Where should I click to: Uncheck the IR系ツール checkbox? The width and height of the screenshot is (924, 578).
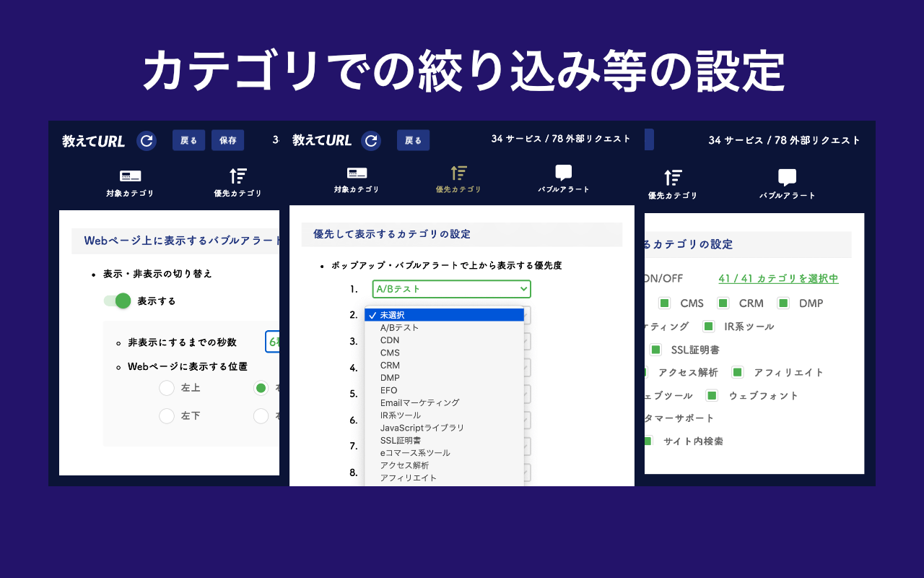[708, 326]
